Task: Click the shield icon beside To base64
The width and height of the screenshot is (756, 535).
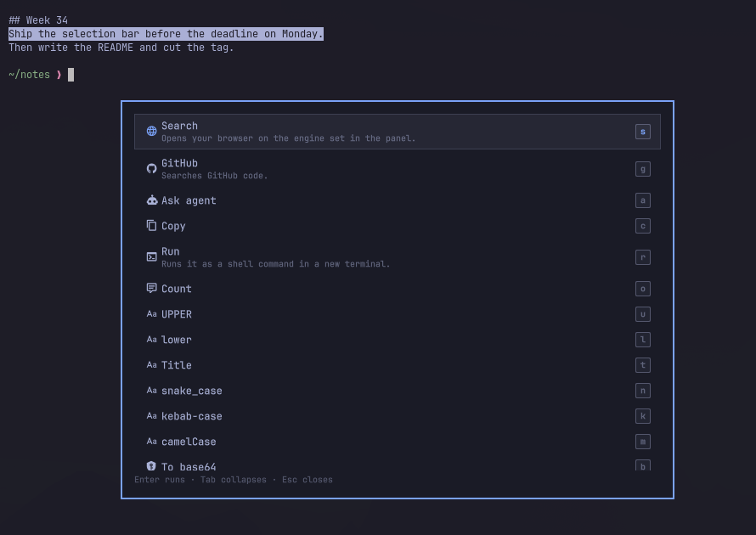Action: (151, 466)
